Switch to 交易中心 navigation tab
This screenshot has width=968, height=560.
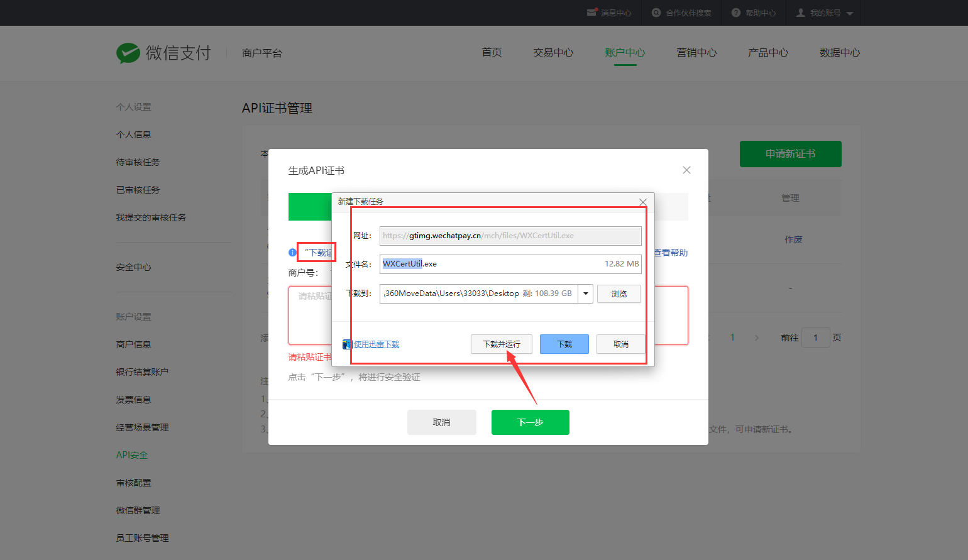(x=553, y=53)
